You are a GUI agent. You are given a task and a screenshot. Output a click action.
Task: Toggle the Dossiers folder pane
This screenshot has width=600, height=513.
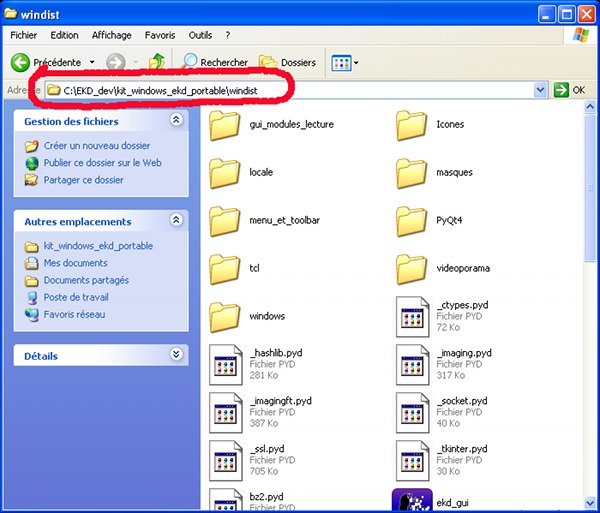pos(288,62)
